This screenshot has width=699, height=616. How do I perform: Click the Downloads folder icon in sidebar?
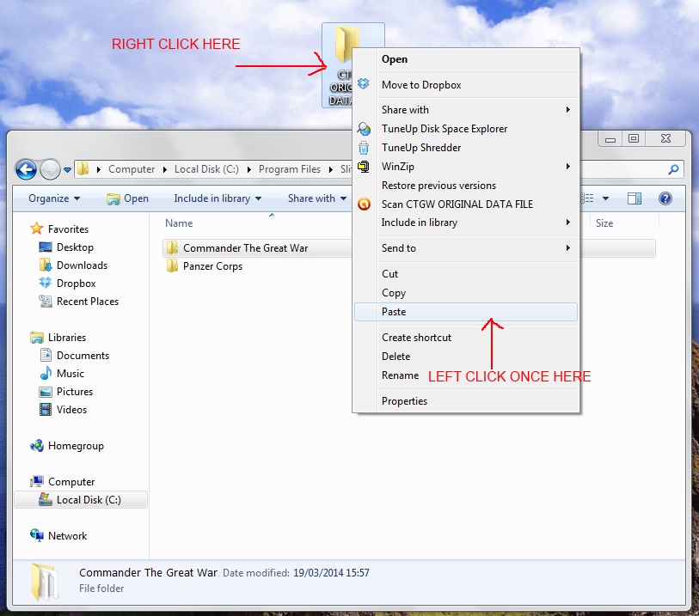click(x=46, y=265)
